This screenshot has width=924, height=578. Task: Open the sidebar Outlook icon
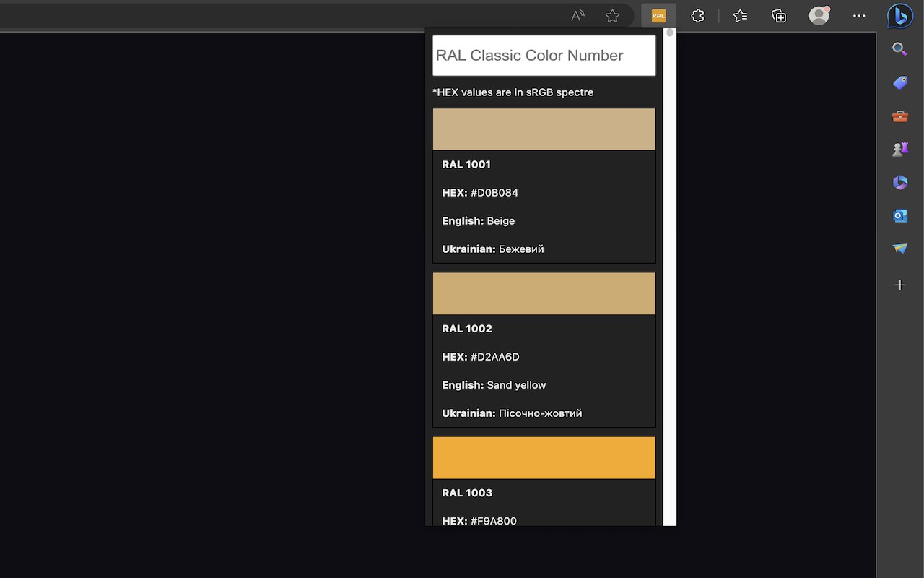pos(899,216)
